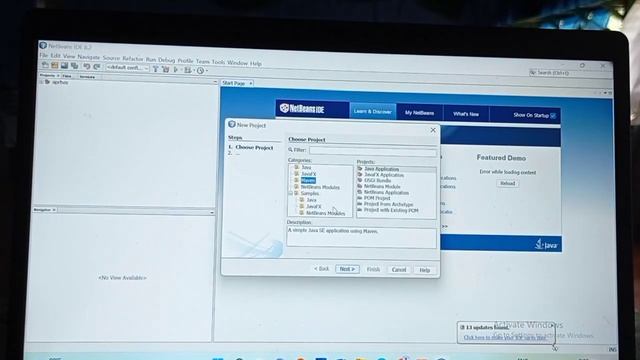Click the Redo toolbar icon
The width and height of the screenshot is (640, 360).
tap(97, 67)
